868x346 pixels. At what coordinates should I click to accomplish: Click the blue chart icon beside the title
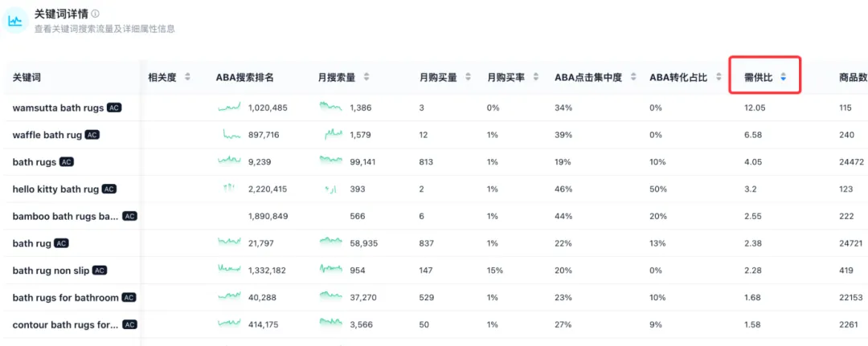click(x=14, y=21)
